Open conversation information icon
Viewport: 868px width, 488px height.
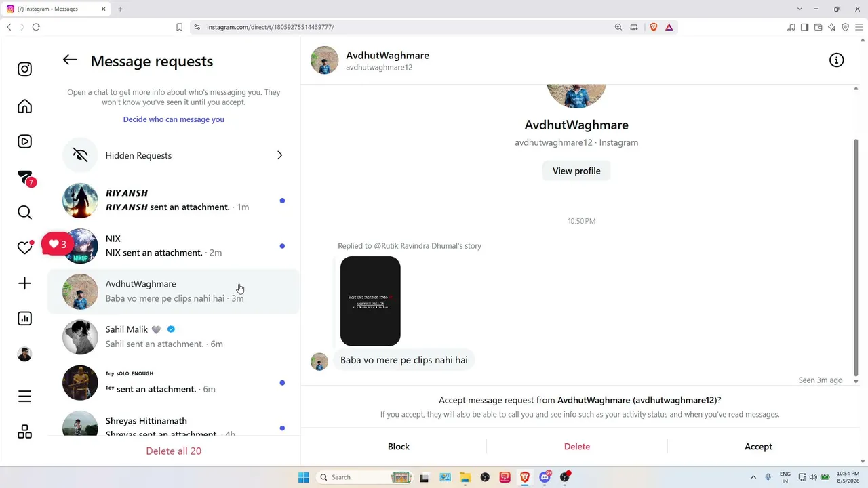click(837, 60)
